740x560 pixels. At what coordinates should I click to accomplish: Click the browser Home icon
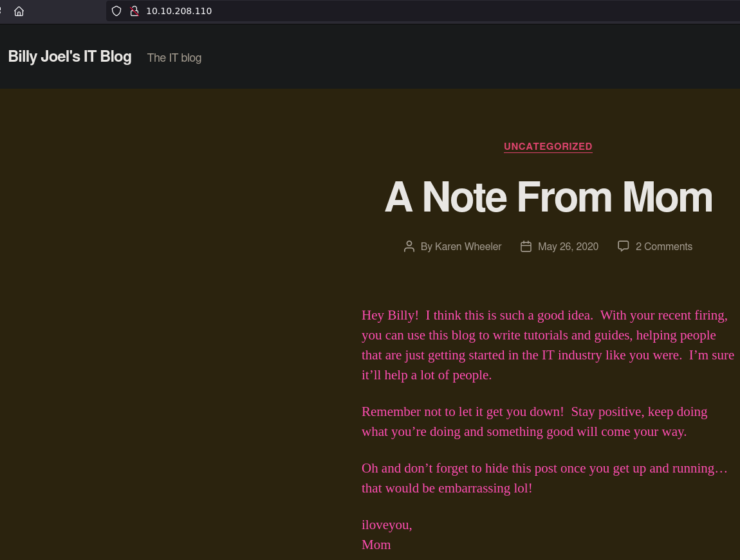click(x=19, y=11)
